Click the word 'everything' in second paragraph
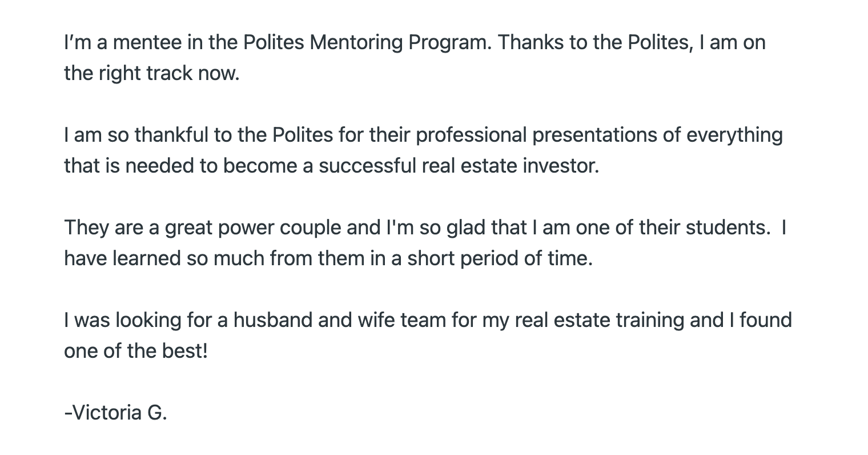Screen dimensions: 868x455 [734, 135]
